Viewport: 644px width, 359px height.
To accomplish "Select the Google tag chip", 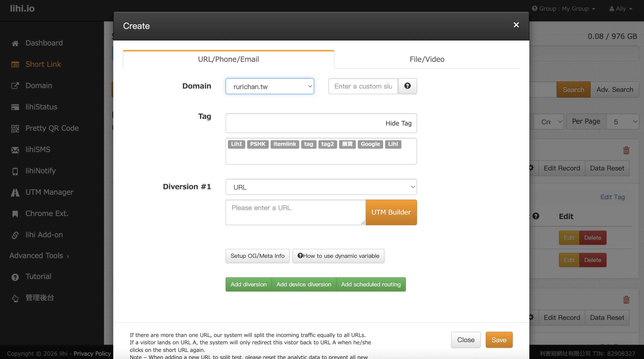I will point(370,144).
